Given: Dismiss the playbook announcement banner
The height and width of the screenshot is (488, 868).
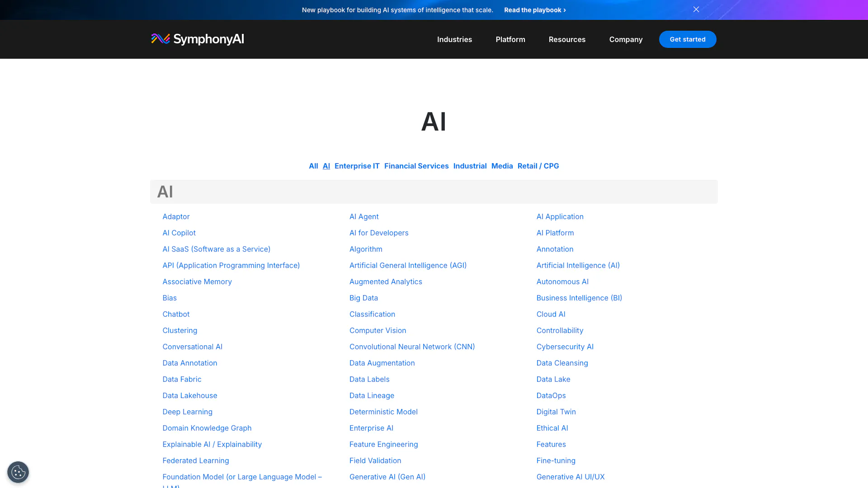Looking at the screenshot, I should point(696,9).
